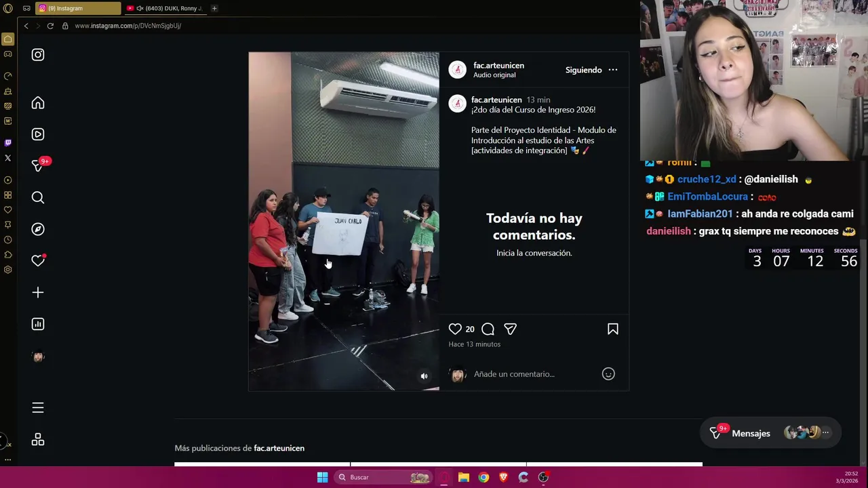Open post options three-dot menu
This screenshot has width=868, height=488.
613,70
